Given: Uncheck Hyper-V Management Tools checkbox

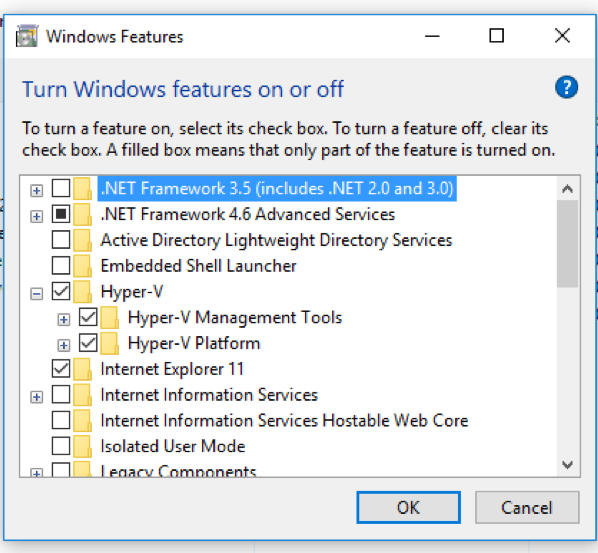Looking at the screenshot, I should [x=88, y=318].
